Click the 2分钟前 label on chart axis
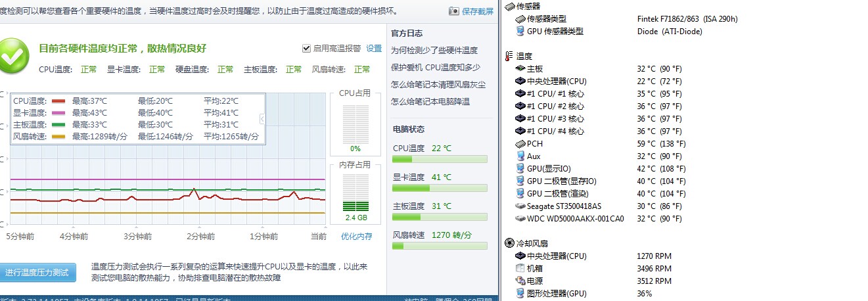 tap(202, 237)
